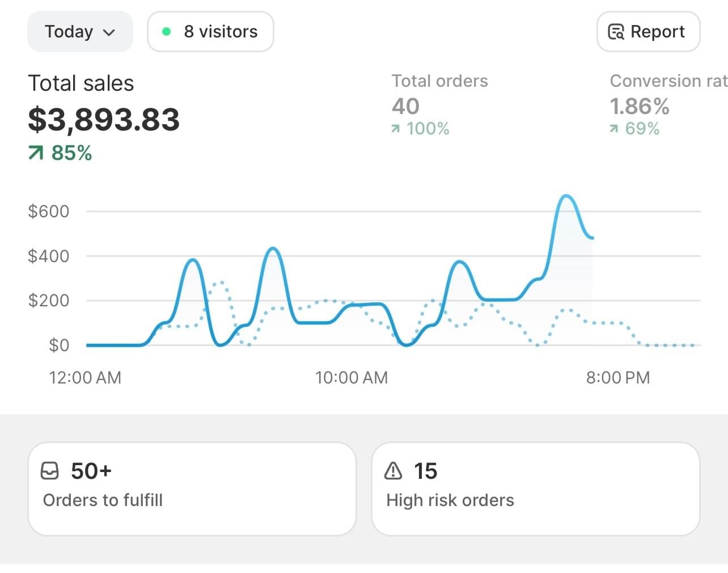Click the up arrow beside 69% conversion

(614, 129)
